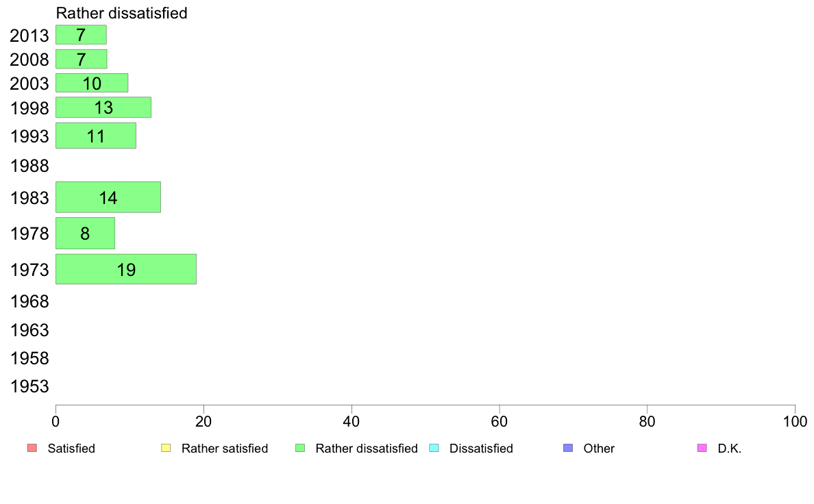The image size is (814, 504).
Task: Click the Rather satisfied yellow legend swatch
Action: (x=166, y=448)
